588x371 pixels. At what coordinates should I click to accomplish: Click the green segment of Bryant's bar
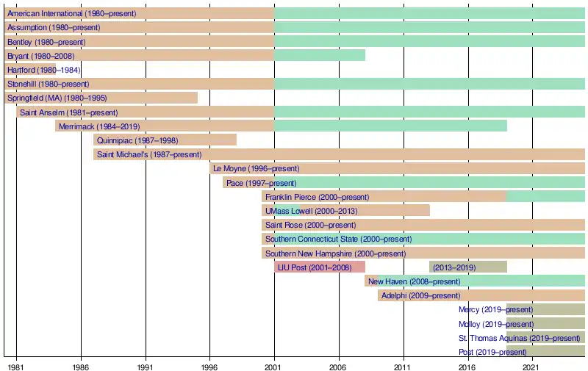(x=320, y=56)
